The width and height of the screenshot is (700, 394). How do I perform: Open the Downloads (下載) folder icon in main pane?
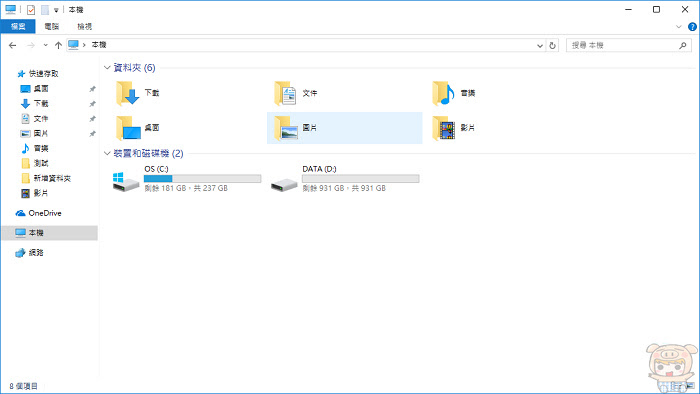(x=128, y=93)
